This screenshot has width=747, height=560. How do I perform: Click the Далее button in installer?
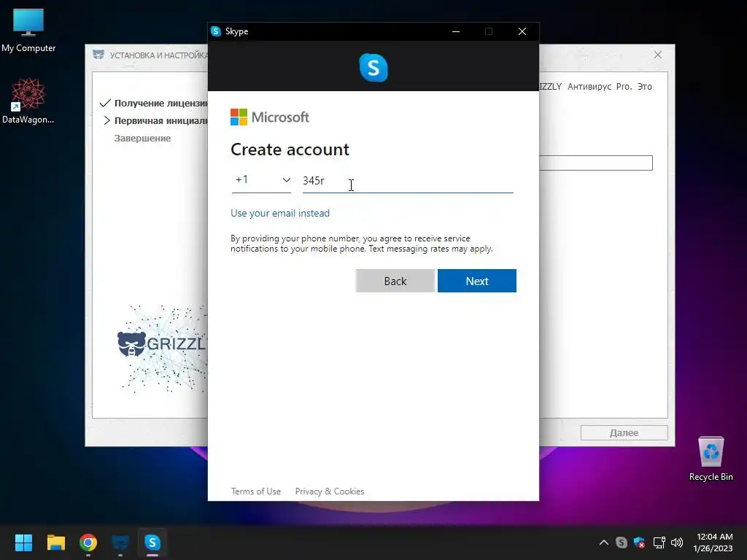(624, 433)
